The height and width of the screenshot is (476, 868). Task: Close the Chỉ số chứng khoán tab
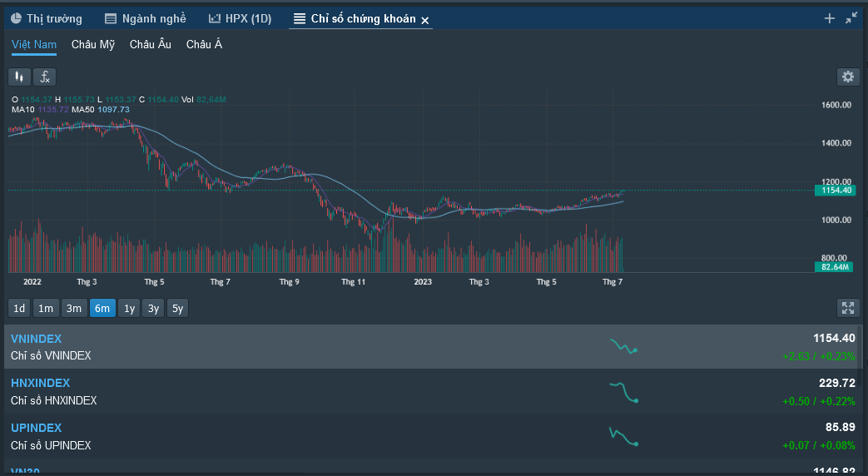(425, 20)
